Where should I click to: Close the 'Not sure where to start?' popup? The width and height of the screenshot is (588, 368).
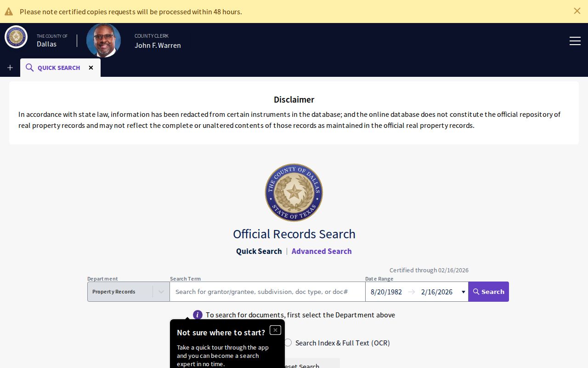275,330
